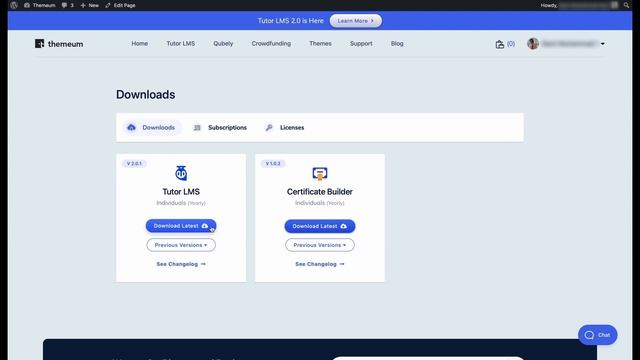The image size is (640, 360).
Task: Click the Howdy greeting in admin bar
Action: click(549, 5)
